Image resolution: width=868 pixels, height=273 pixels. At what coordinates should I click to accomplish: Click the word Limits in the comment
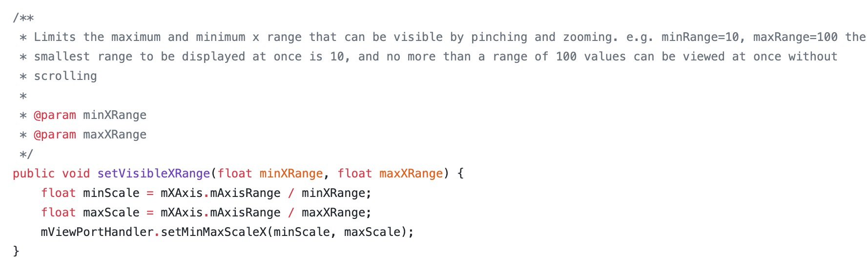[x=55, y=37]
